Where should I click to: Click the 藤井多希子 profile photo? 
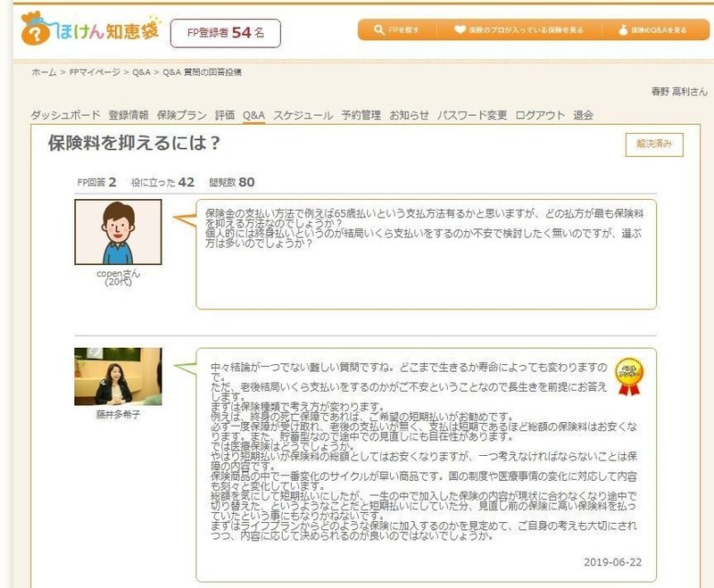click(x=118, y=377)
